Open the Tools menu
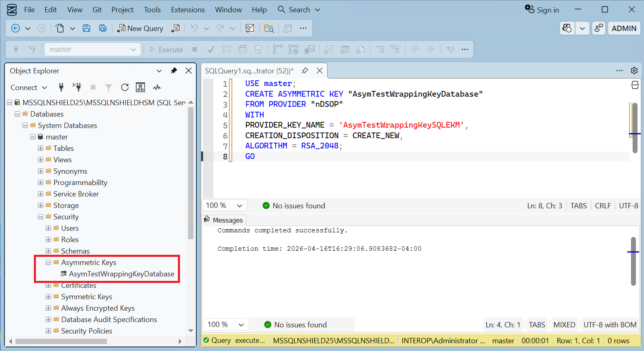Screen dimensions: 644x351 (152, 9)
